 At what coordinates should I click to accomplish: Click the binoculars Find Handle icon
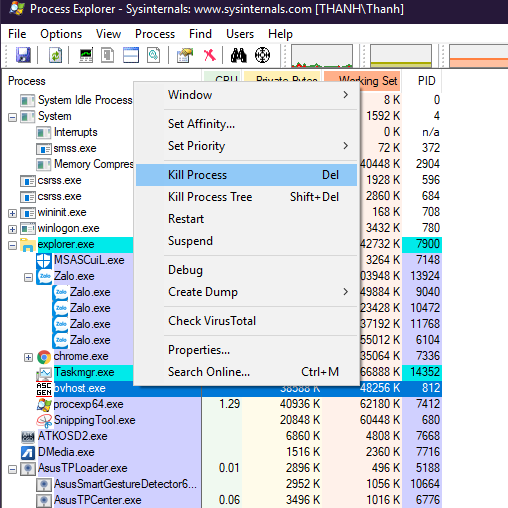tap(239, 55)
